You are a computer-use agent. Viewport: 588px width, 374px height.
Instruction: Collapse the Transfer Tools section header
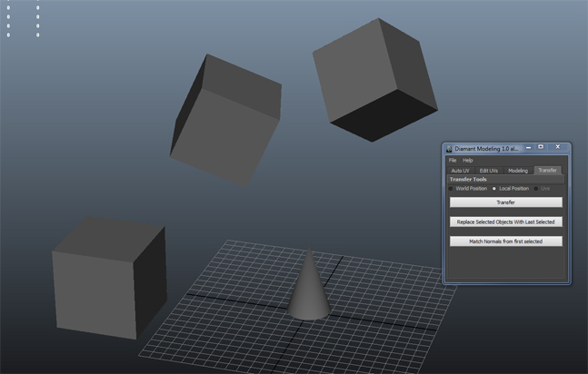(469, 180)
